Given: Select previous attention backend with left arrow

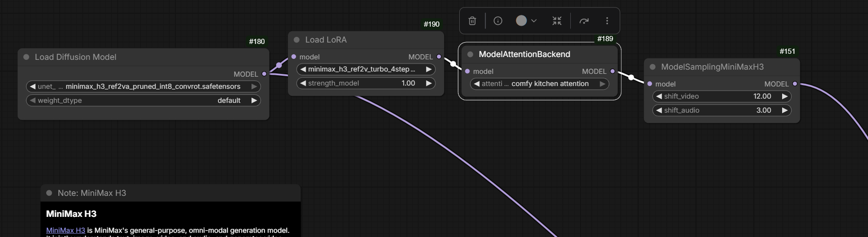Looking at the screenshot, I should (476, 84).
